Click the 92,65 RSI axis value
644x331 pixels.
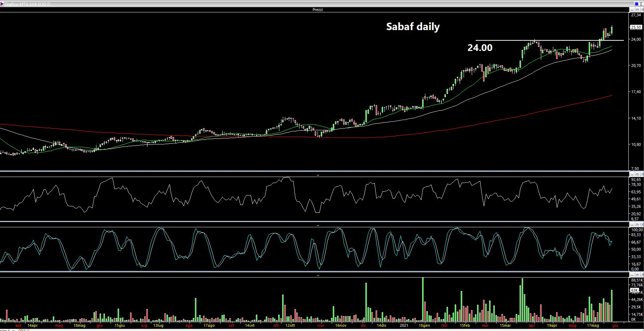(636, 179)
